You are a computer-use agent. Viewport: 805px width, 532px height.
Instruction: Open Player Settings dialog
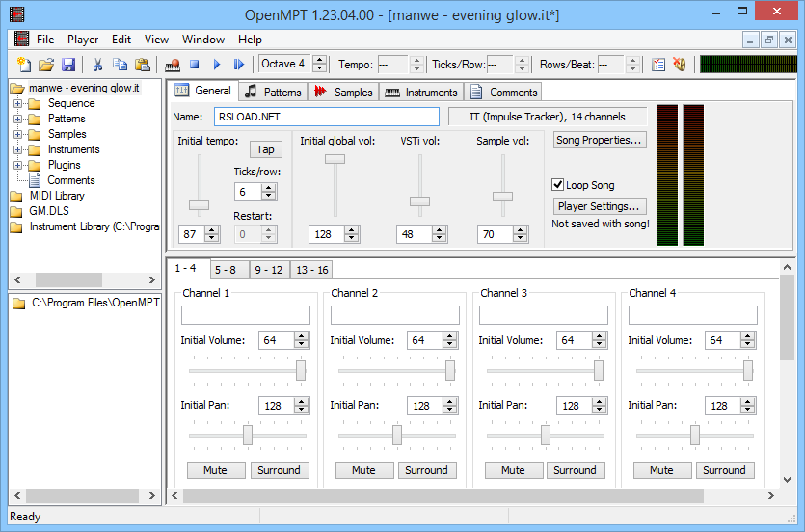[599, 206]
